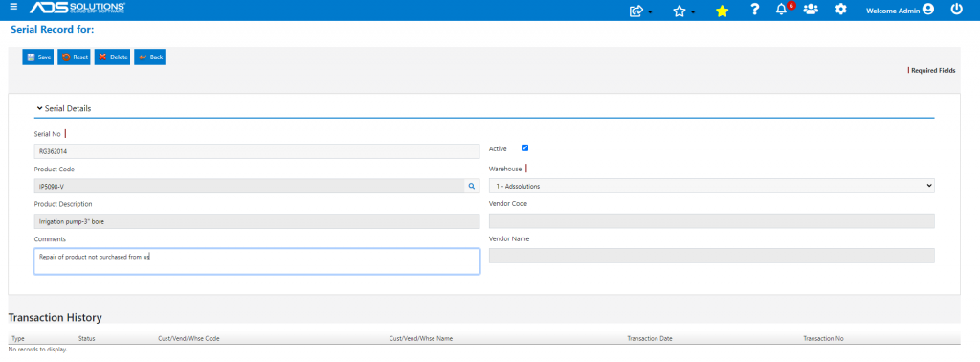Open the users group icon

tap(811, 10)
